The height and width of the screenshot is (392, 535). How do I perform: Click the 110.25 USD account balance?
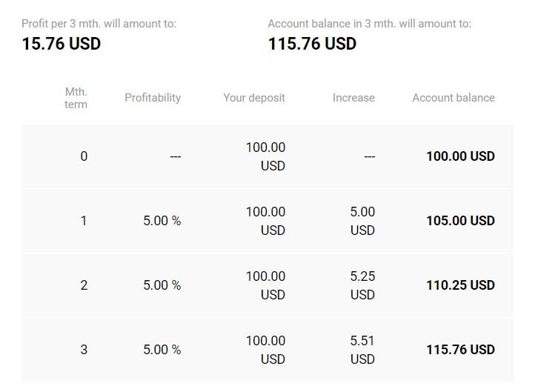click(460, 285)
